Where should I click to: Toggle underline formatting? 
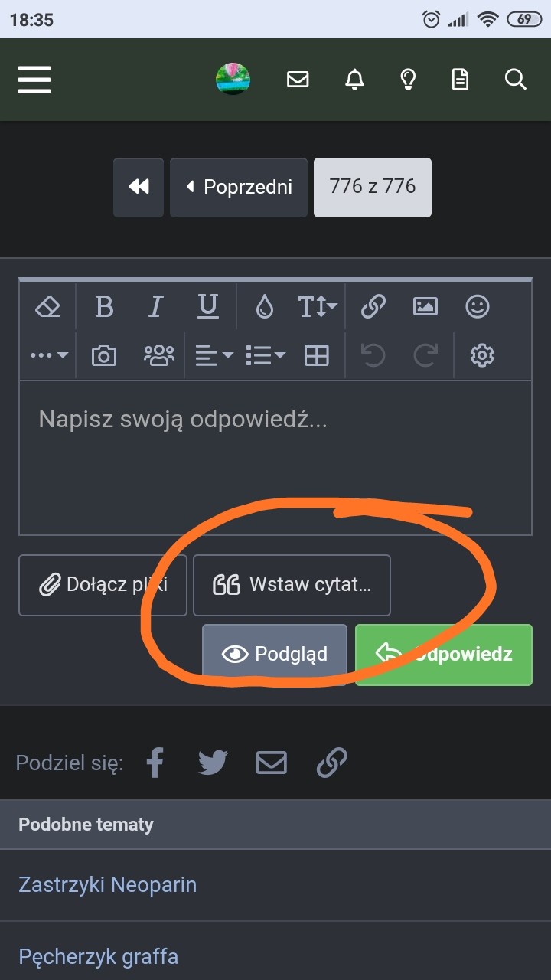pos(207,307)
